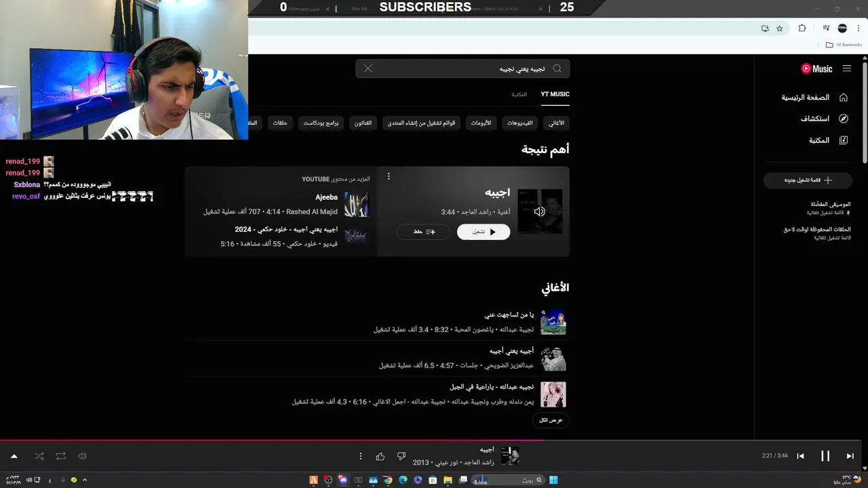The width and height of the screenshot is (868, 488).
Task: Click thumbnail of يا من تساجهت عني
Action: click(553, 323)
